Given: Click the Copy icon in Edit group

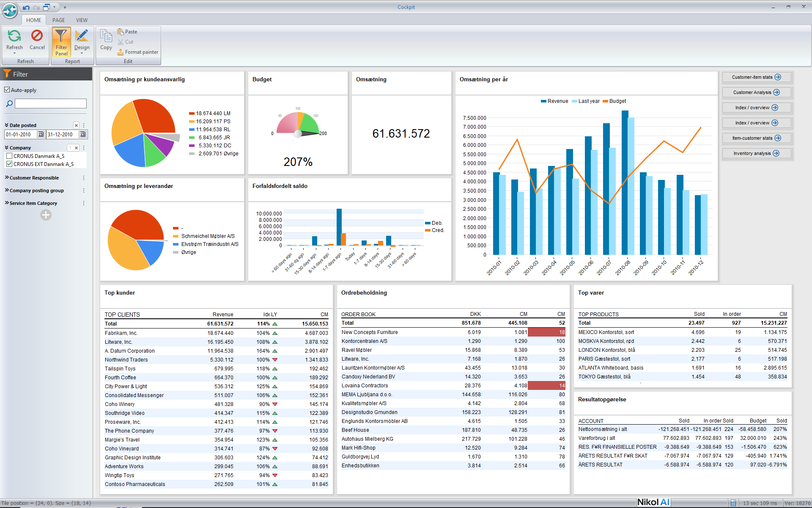Looking at the screenshot, I should [x=106, y=36].
